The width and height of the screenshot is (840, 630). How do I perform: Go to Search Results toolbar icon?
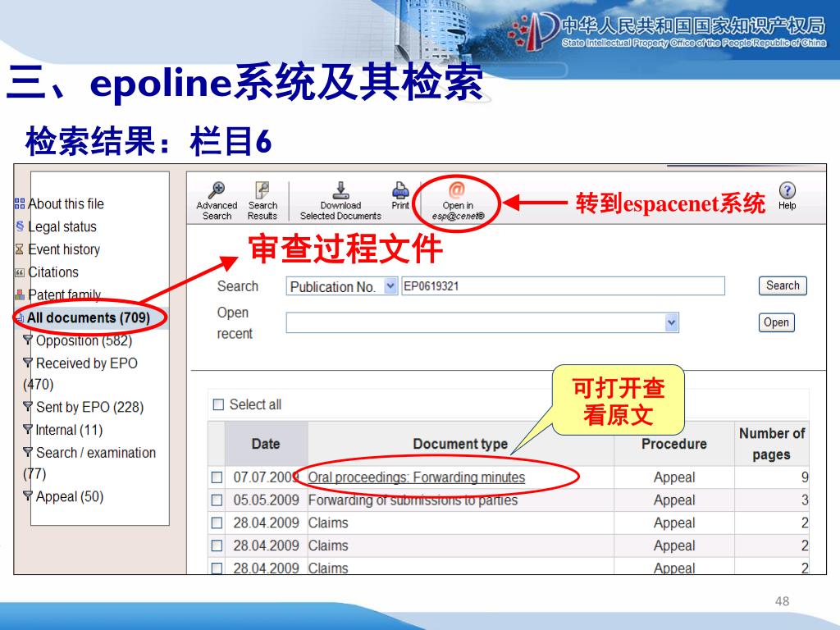(x=262, y=201)
